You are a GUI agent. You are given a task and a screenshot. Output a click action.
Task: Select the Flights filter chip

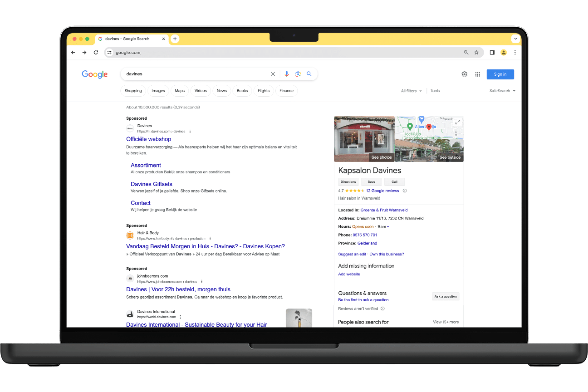(264, 91)
